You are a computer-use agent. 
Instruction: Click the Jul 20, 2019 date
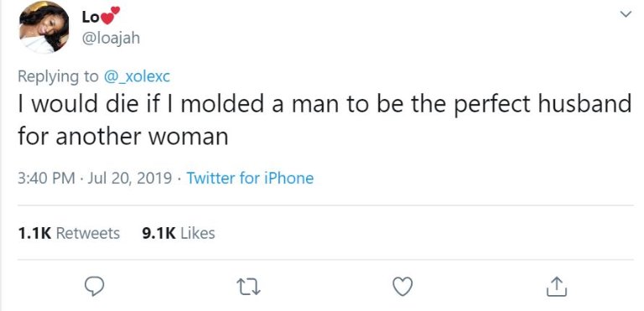pyautogui.click(x=129, y=179)
